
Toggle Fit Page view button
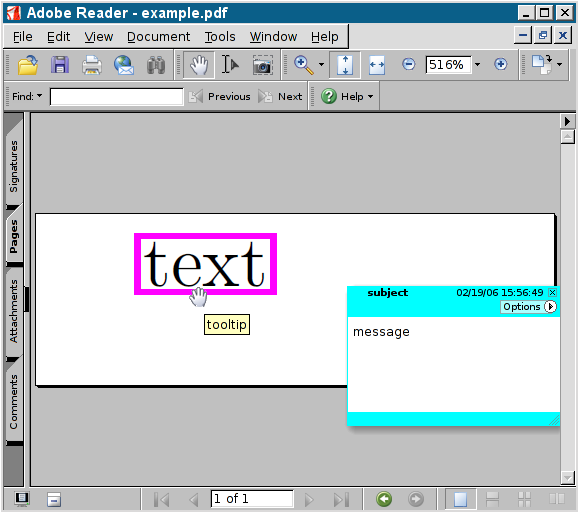pos(345,65)
